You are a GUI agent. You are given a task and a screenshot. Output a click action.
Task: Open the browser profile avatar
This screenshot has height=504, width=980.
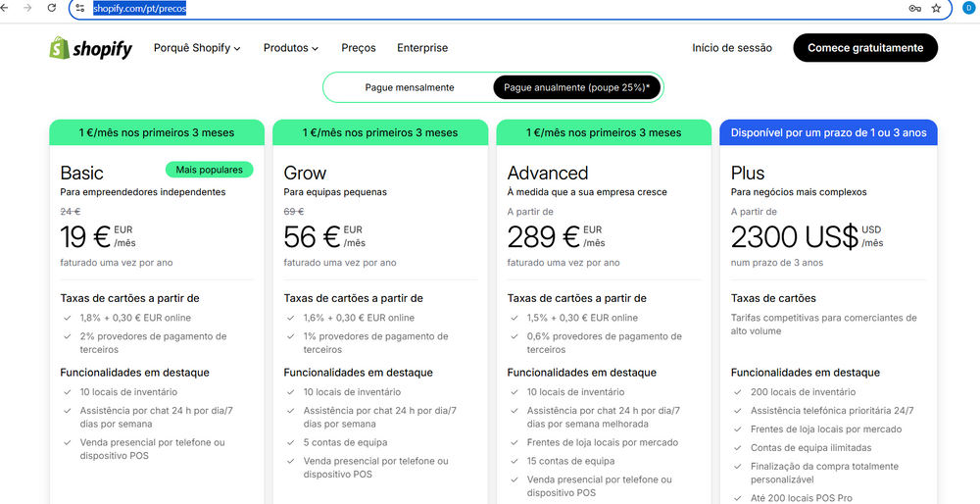click(x=969, y=8)
